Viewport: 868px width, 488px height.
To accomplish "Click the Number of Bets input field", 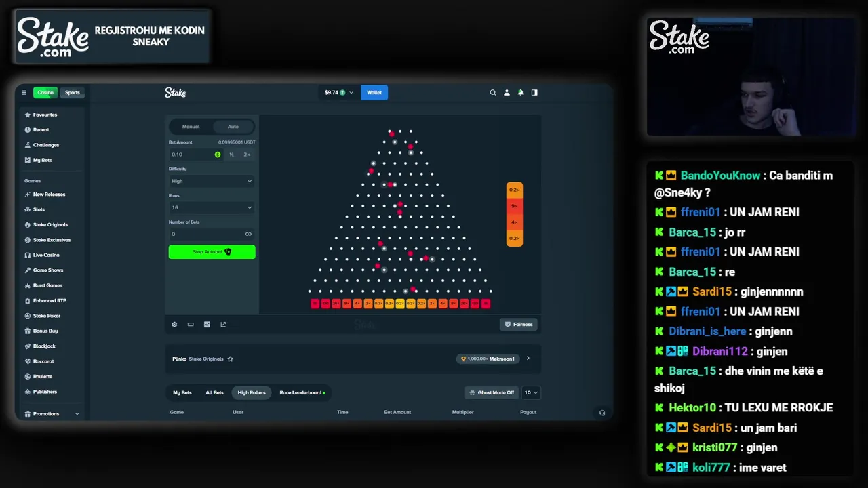I will coord(212,234).
